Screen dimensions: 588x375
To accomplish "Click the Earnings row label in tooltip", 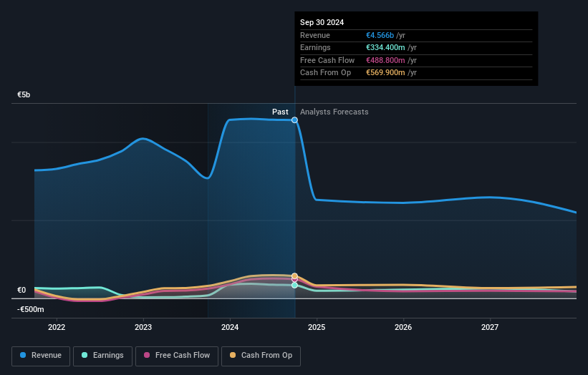I will pyautogui.click(x=315, y=47).
